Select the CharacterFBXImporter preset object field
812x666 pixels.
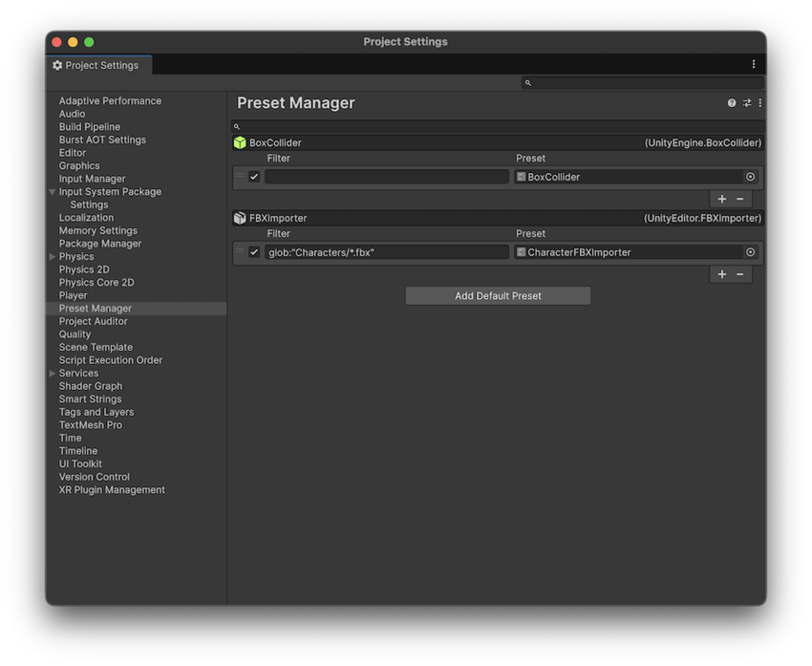[x=636, y=252]
